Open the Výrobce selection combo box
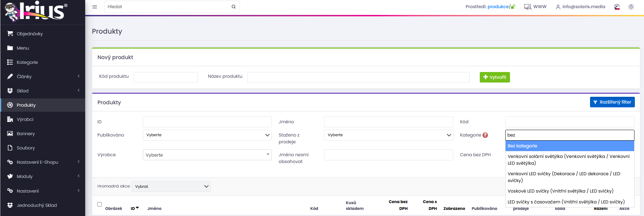Image resolution: width=644 pixels, height=216 pixels. pos(207,155)
